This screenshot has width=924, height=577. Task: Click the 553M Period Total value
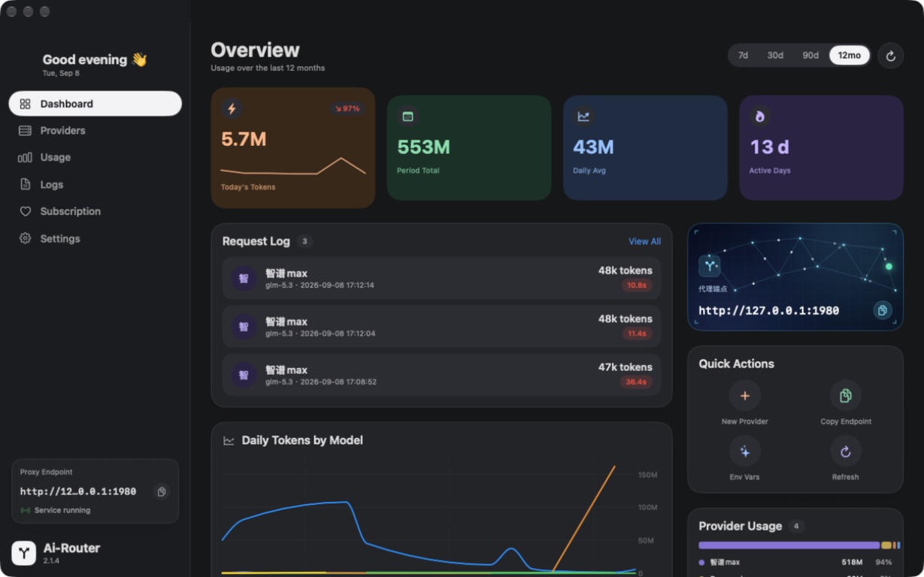click(x=423, y=147)
